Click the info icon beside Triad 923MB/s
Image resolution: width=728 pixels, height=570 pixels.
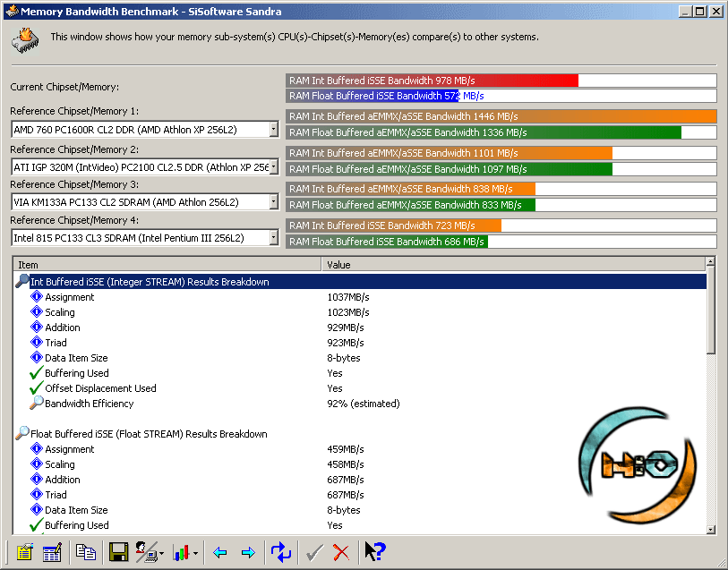tap(36, 343)
